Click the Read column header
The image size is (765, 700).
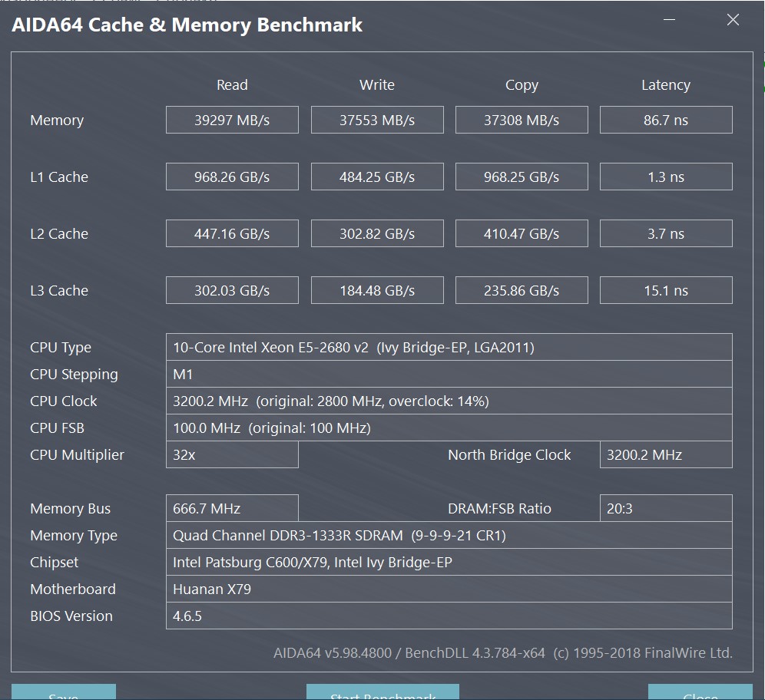point(232,85)
